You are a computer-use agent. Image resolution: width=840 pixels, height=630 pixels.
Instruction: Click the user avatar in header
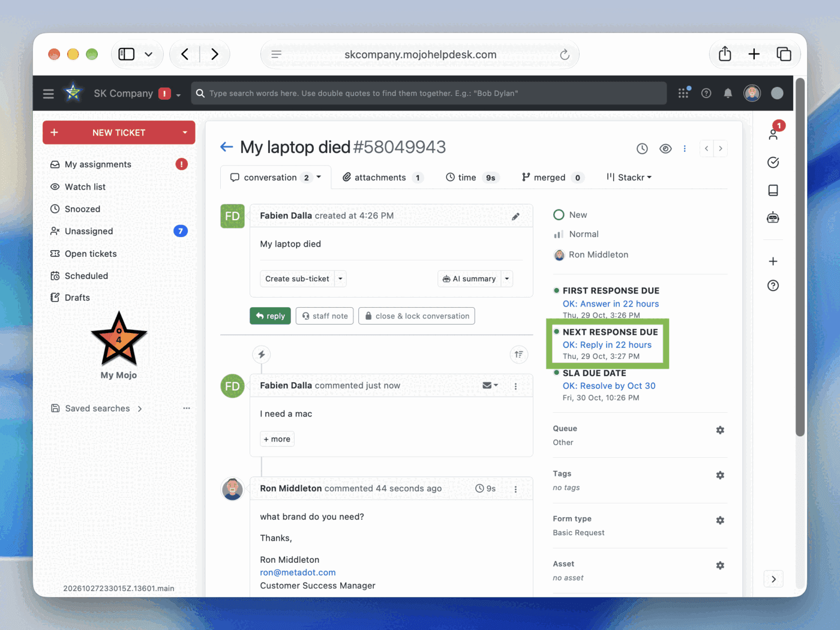[752, 93]
